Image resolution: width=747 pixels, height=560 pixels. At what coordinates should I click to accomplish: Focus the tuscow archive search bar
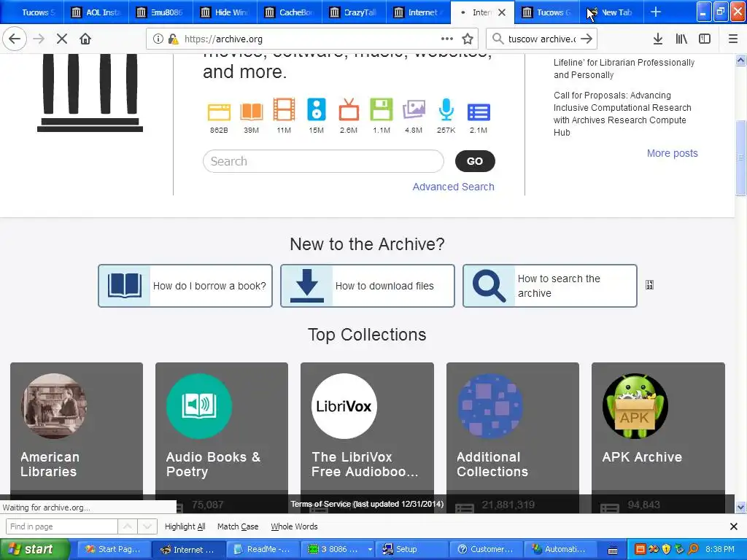(542, 39)
